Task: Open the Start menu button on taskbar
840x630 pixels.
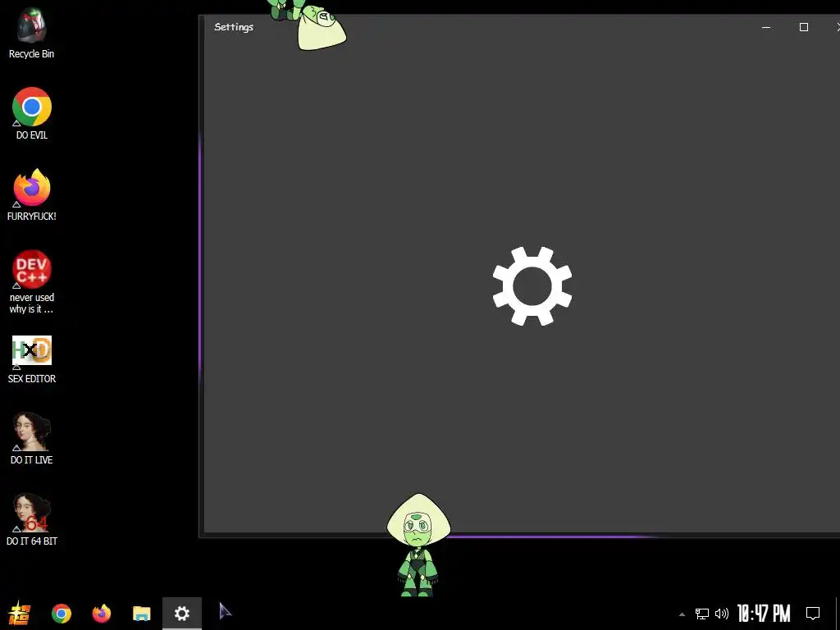Action: [x=20, y=613]
